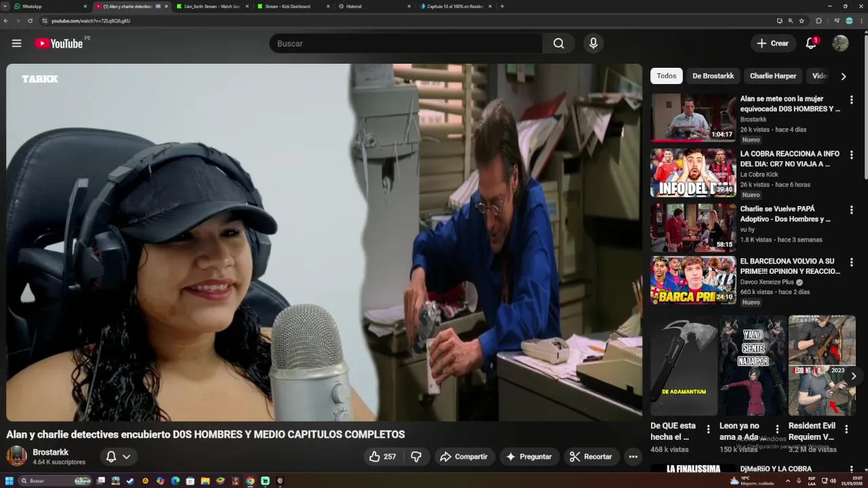Click the Recortar clip button

point(591,457)
